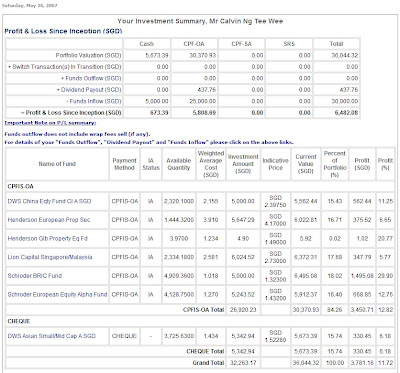Click total portfolio valuation 36,044.32 in summary table
Image resolution: width=400 pixels, height=373 pixels.
tap(345, 55)
